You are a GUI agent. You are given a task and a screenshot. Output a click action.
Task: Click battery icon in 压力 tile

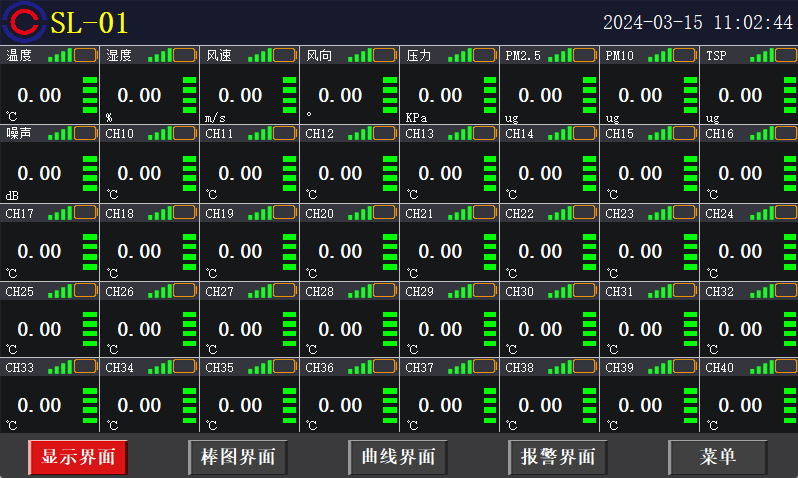pos(485,55)
